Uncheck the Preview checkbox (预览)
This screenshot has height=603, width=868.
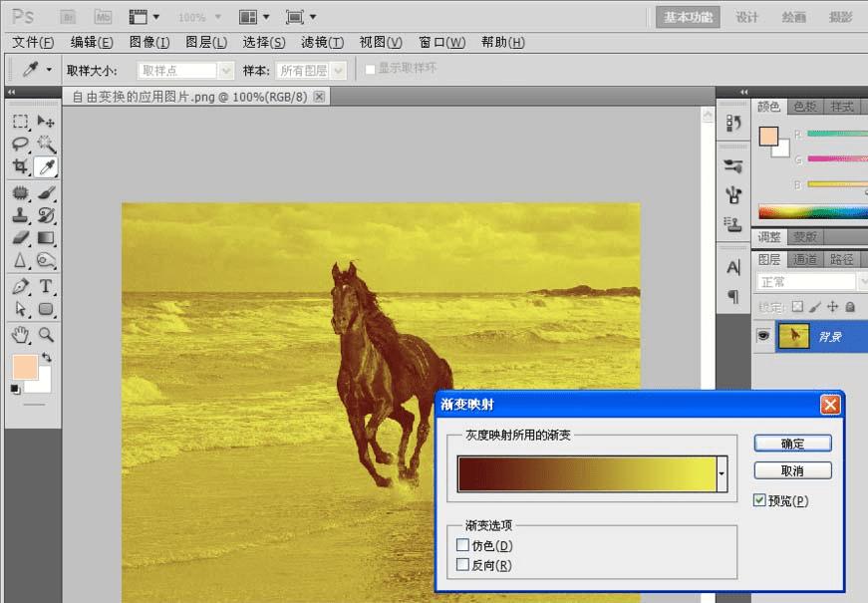[x=759, y=500]
